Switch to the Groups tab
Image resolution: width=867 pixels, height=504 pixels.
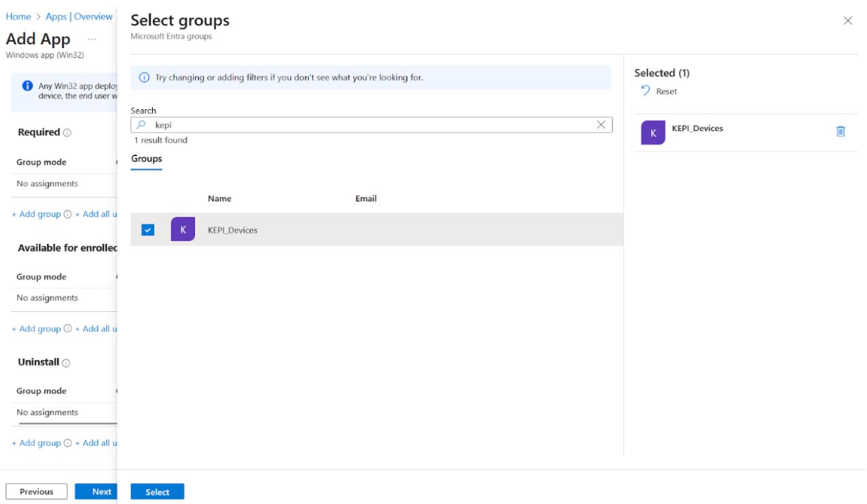146,159
